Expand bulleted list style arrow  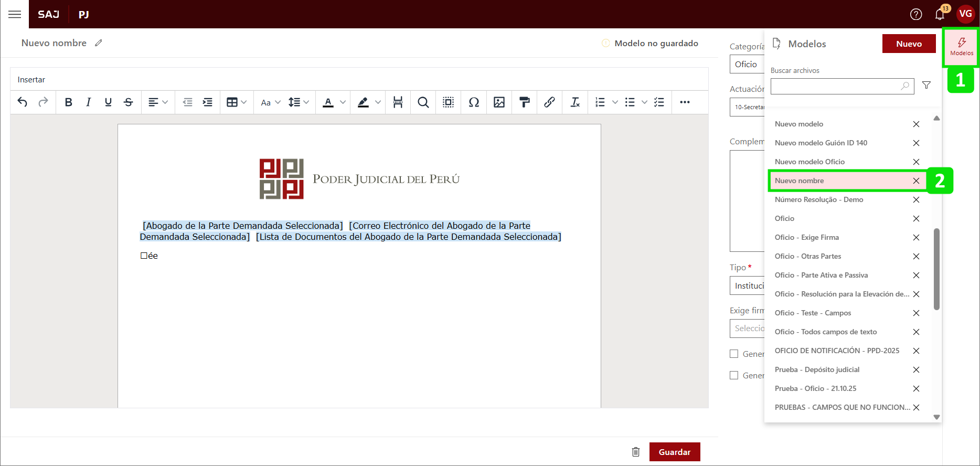[x=644, y=102]
